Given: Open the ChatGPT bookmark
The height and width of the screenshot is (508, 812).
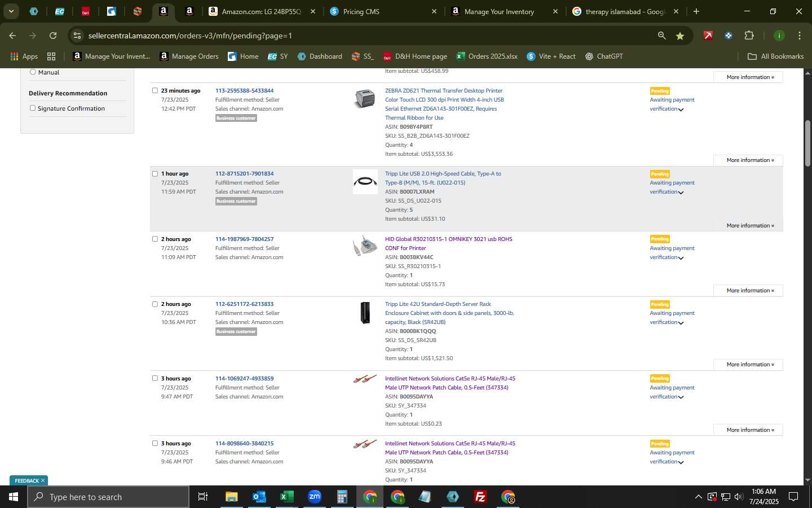Looking at the screenshot, I should (x=604, y=56).
